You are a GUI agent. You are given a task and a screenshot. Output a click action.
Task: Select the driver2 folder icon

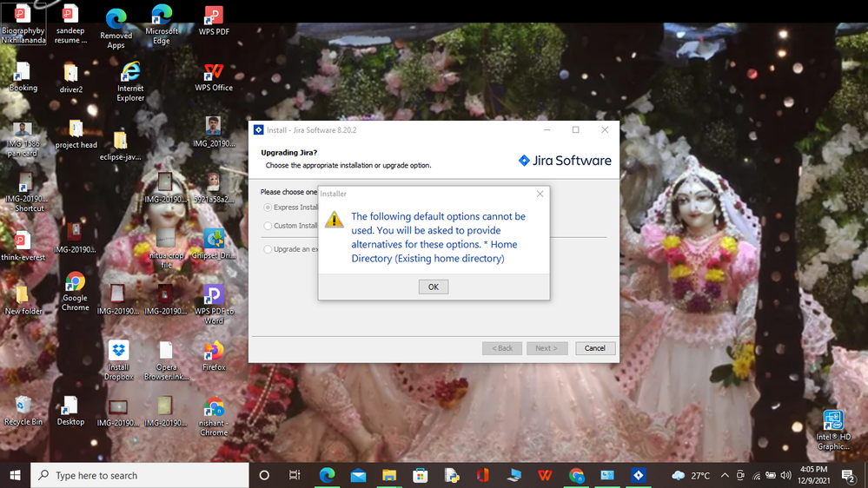tap(71, 78)
